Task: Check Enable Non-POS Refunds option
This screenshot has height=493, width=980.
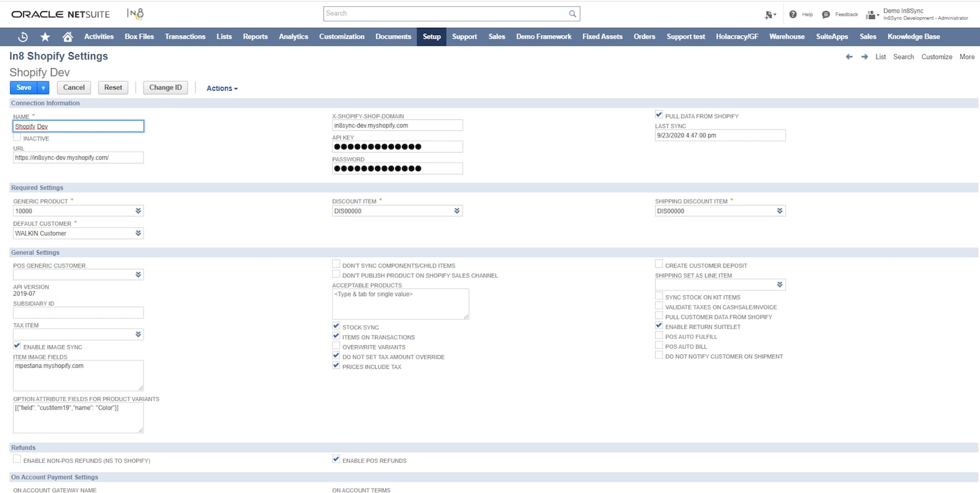Action: click(x=17, y=459)
